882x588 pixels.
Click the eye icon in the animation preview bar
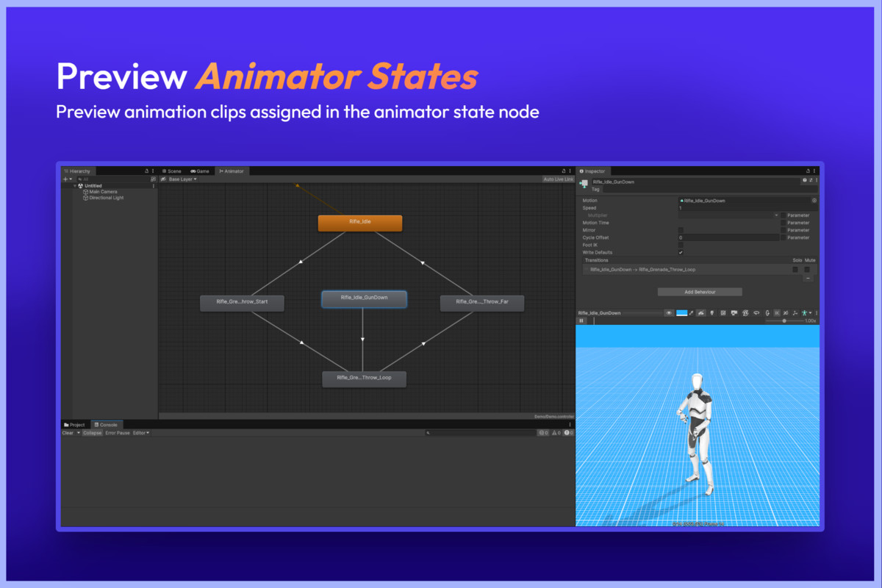click(669, 312)
